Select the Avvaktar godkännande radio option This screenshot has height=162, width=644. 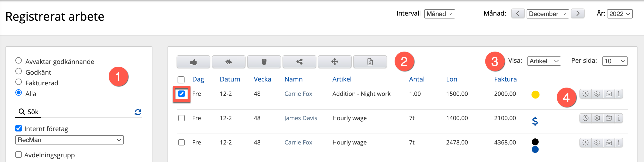(19, 61)
